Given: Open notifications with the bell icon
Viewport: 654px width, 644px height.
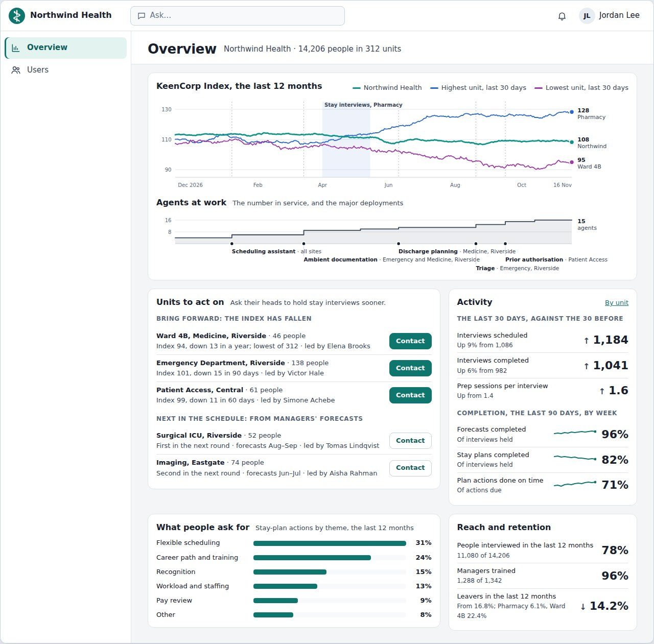Looking at the screenshot, I should click(x=562, y=16).
